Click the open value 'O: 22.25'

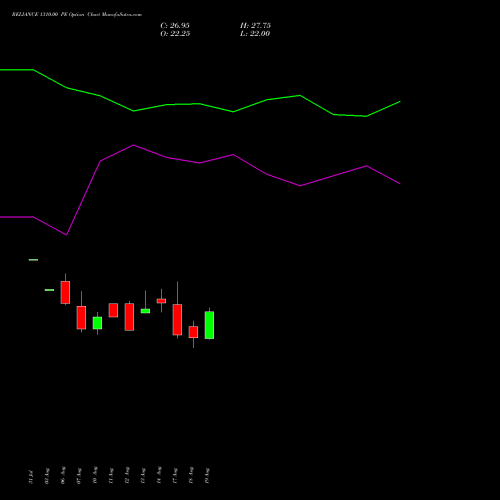tap(175, 34)
